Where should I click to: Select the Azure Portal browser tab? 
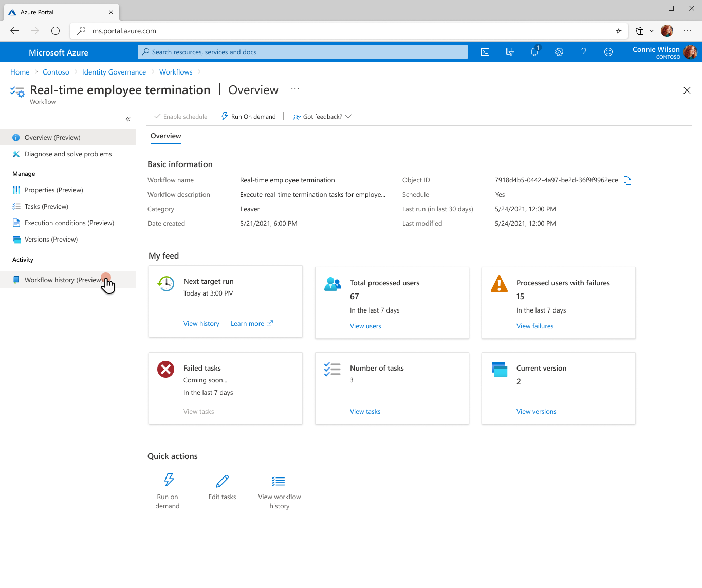(x=61, y=12)
